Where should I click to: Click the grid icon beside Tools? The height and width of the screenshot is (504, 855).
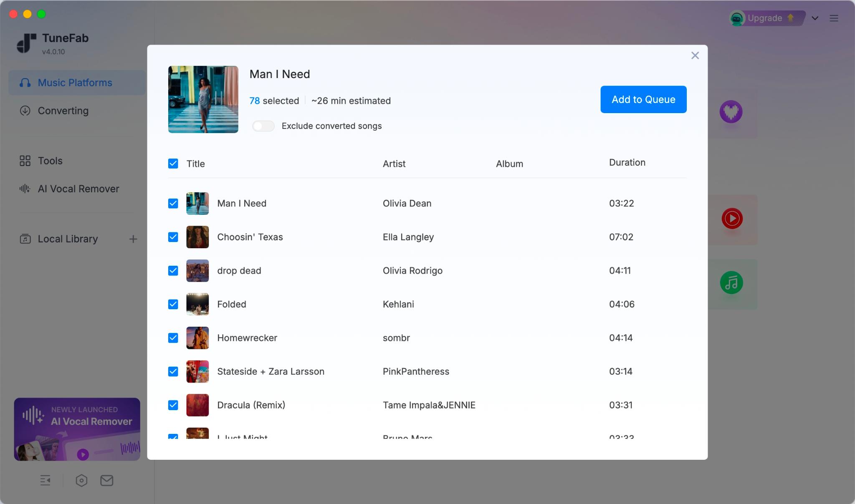click(25, 161)
